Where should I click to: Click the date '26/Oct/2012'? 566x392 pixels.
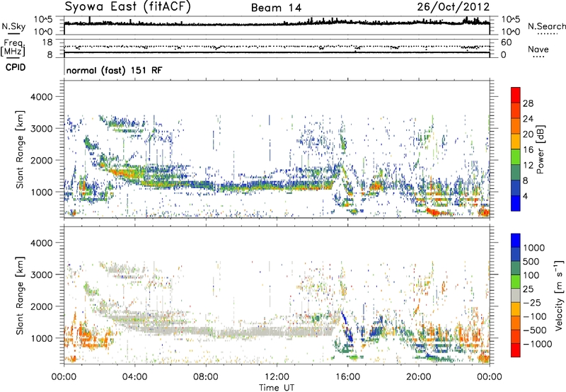[x=454, y=7]
